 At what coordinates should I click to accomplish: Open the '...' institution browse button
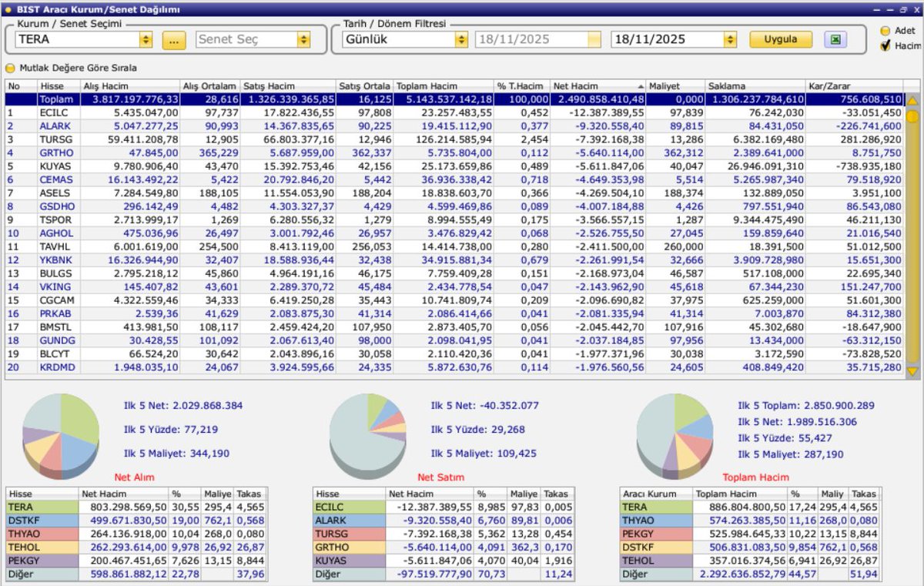pyautogui.click(x=174, y=39)
